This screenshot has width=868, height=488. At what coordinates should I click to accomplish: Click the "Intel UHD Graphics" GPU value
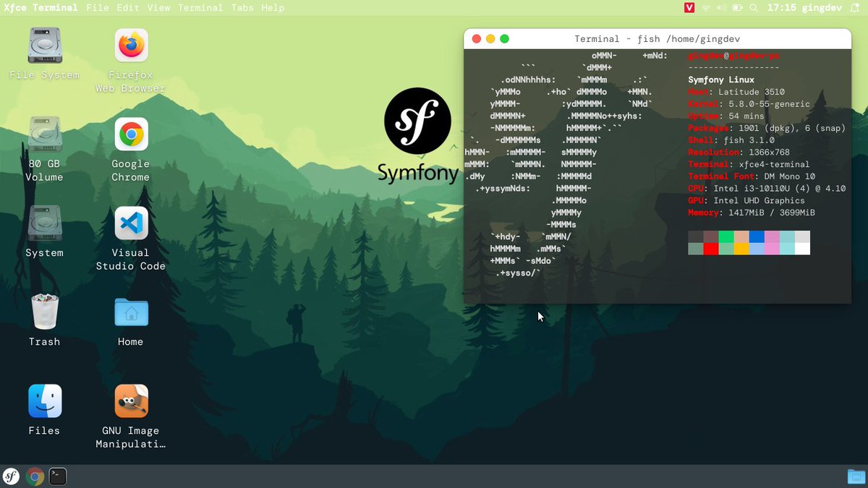(x=759, y=201)
